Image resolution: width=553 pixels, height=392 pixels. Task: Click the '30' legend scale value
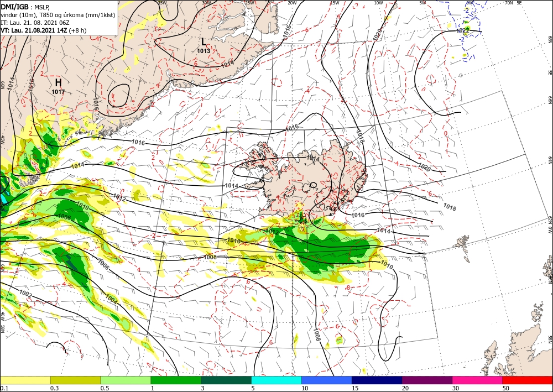(456, 388)
